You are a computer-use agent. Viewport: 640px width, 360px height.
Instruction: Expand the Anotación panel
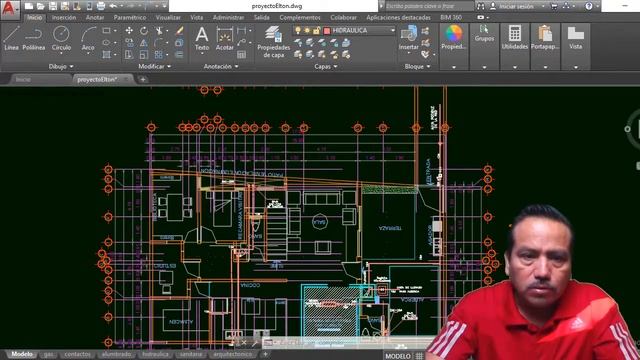tap(221, 66)
